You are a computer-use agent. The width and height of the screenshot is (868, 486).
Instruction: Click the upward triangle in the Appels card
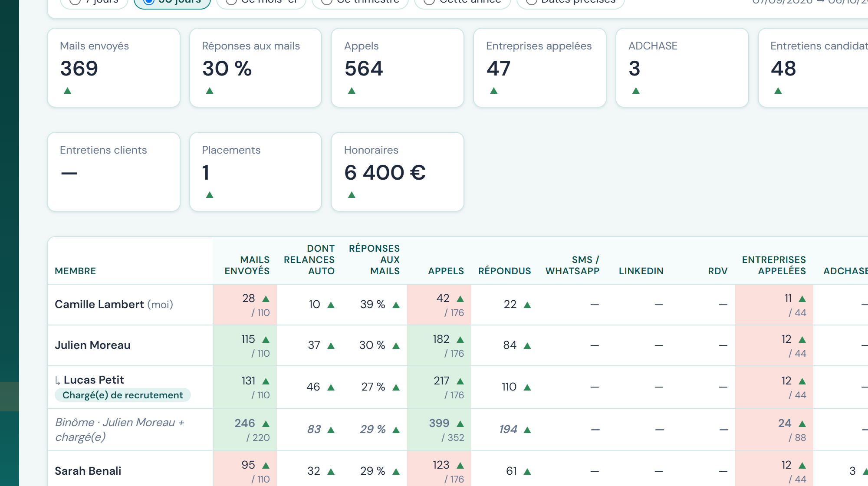click(x=352, y=91)
